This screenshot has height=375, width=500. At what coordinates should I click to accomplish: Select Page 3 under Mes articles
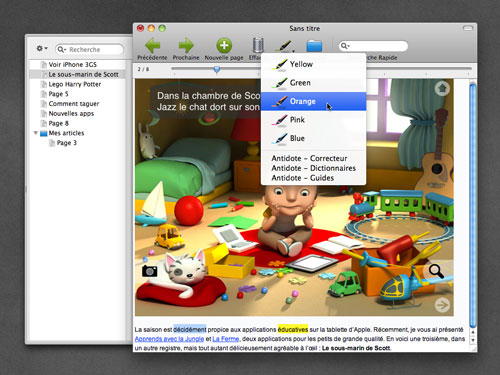(77, 143)
